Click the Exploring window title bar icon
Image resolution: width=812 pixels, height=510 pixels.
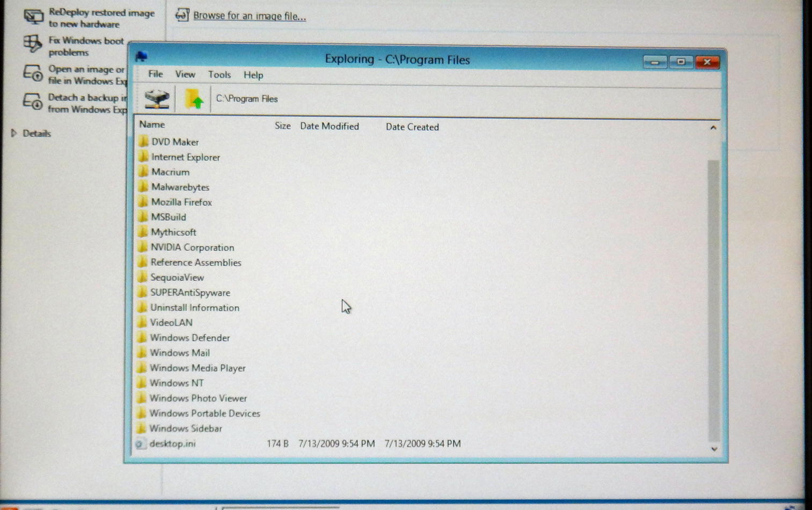pos(142,56)
